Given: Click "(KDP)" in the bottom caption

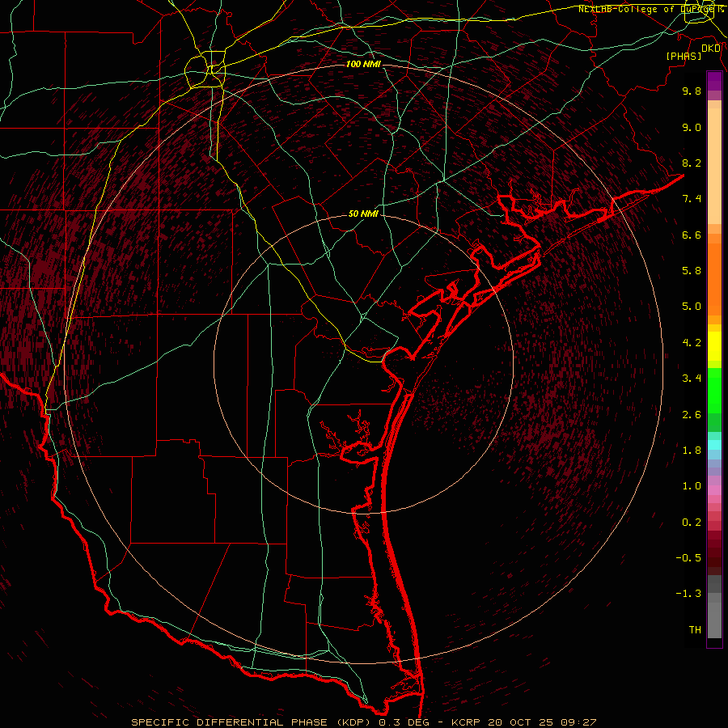Looking at the screenshot, I should pyautogui.click(x=354, y=722).
